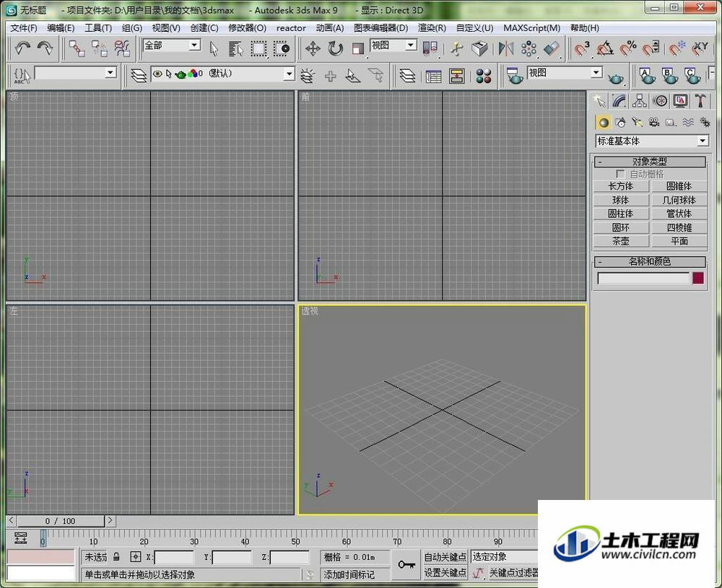Viewport: 722px width, 588px height.
Task: Click the 茶壶 button
Action: click(621, 241)
